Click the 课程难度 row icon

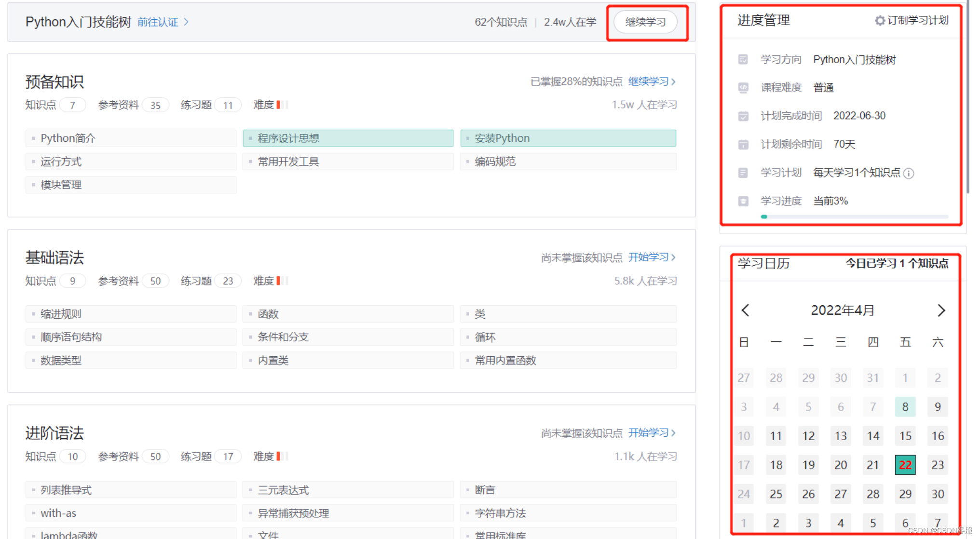pyautogui.click(x=743, y=88)
